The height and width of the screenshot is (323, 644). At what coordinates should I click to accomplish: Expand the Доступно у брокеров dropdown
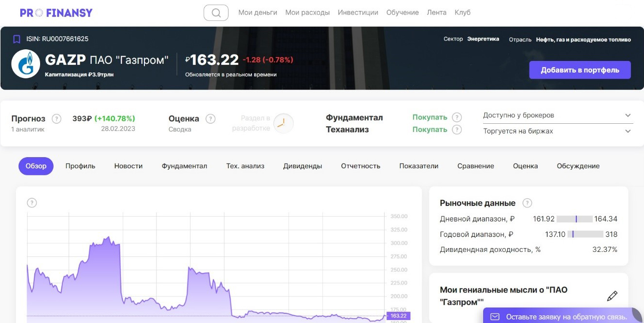coord(558,116)
